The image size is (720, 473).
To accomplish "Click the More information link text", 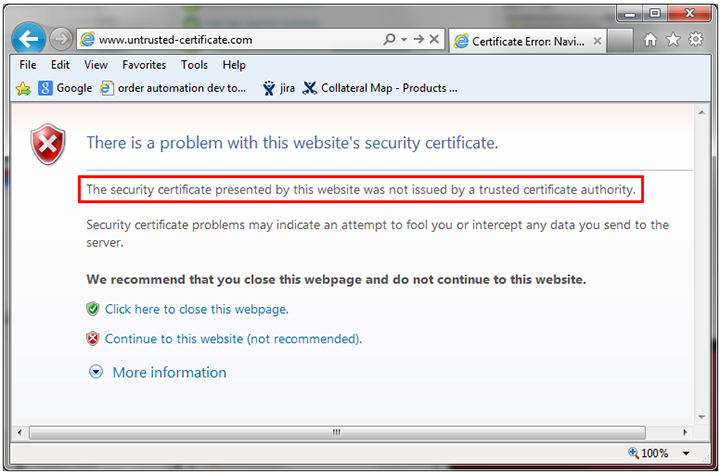I will [169, 372].
